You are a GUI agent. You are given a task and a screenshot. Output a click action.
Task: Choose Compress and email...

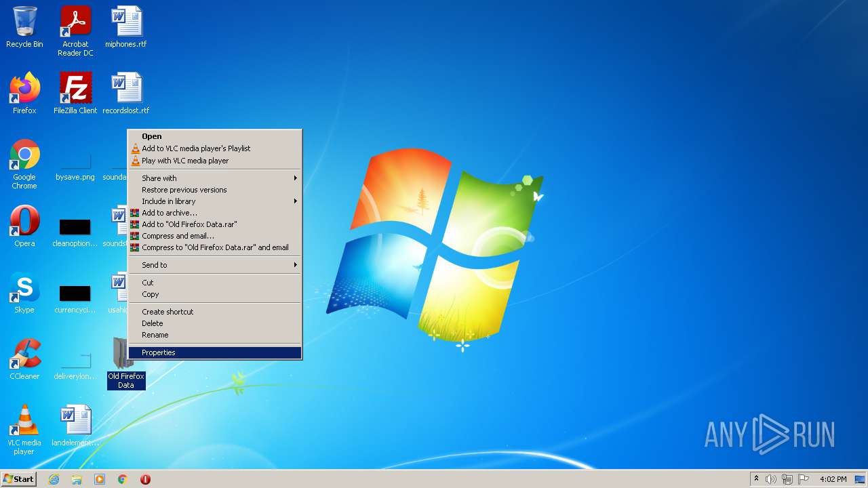(x=215, y=236)
